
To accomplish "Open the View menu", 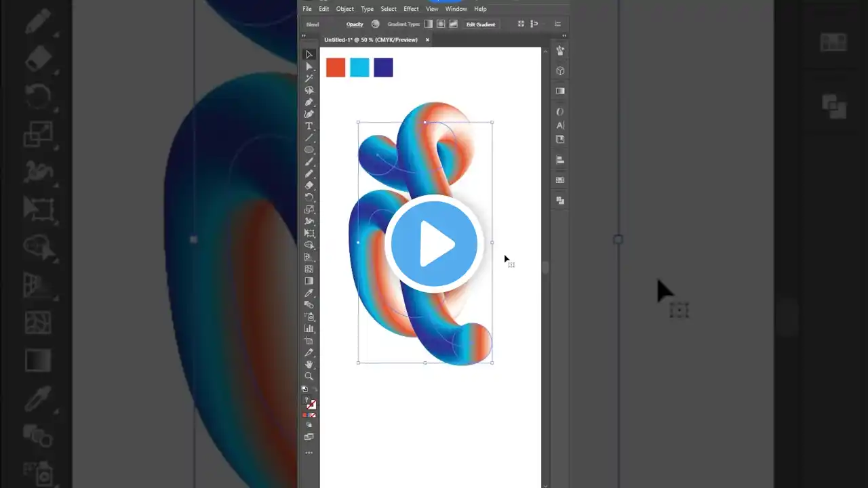I will click(x=432, y=9).
